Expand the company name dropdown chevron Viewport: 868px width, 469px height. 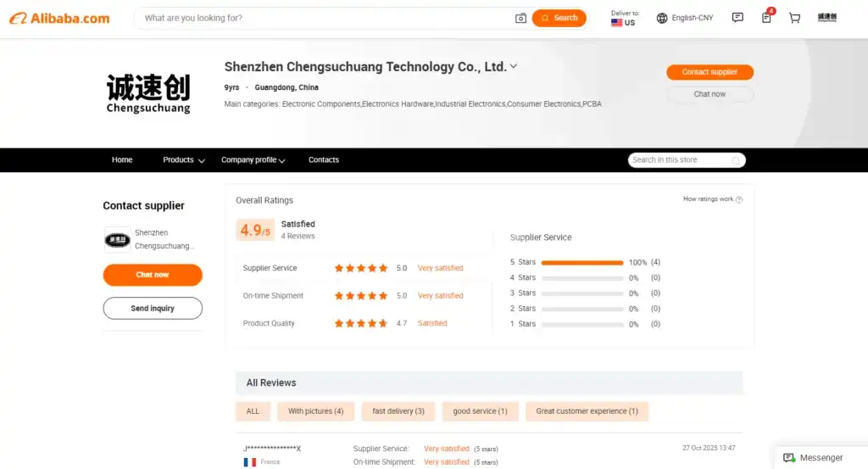[x=514, y=66]
